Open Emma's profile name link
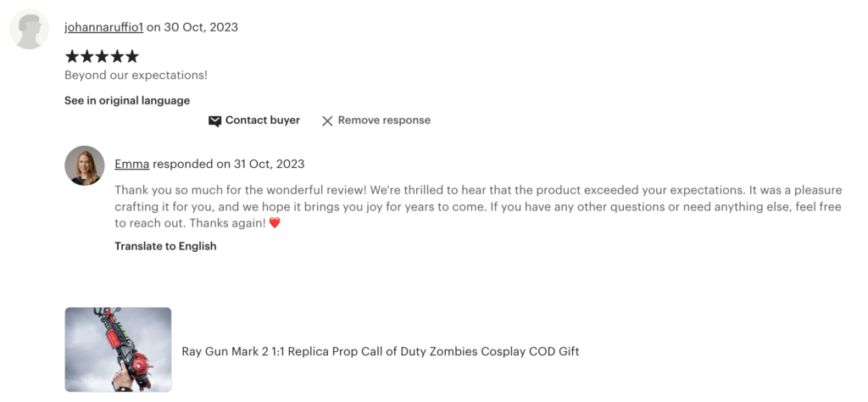Screen dimensions: 868x402 131,164
